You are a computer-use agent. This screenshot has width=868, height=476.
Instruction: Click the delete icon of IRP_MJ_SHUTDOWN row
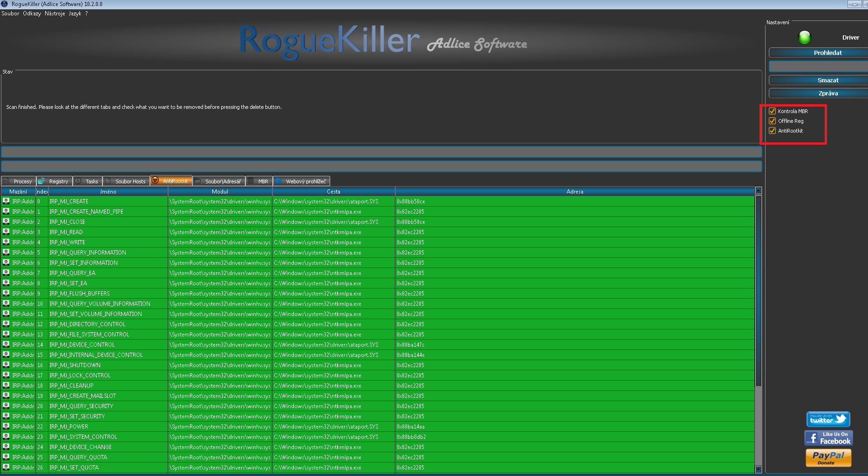tap(6, 365)
